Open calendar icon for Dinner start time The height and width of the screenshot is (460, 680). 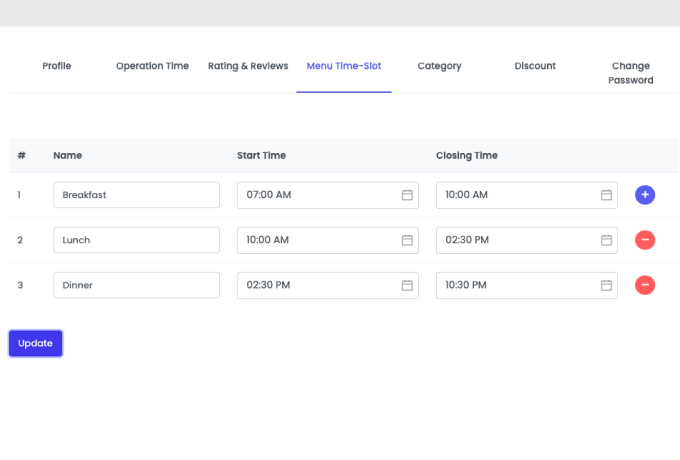click(x=407, y=285)
